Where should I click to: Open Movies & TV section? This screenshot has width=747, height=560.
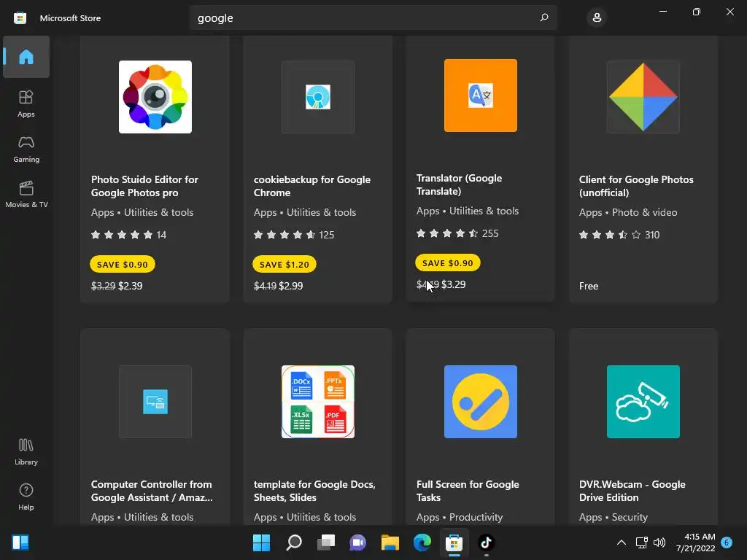26,194
